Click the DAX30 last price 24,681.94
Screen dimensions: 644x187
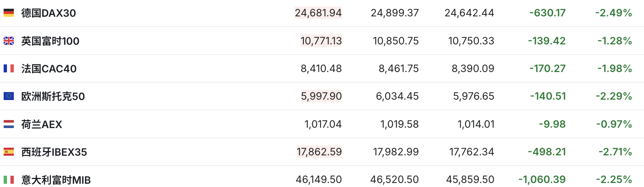(x=318, y=13)
